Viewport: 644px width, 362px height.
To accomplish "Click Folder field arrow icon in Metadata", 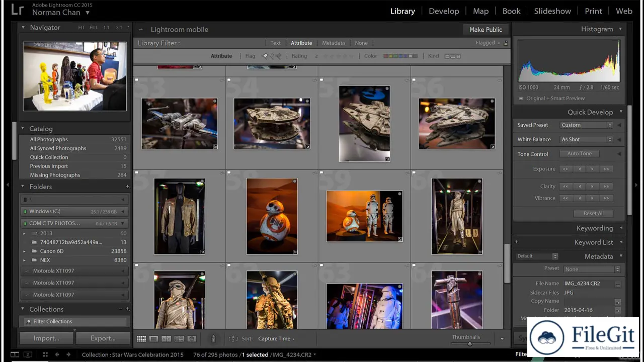I will pos(618,311).
